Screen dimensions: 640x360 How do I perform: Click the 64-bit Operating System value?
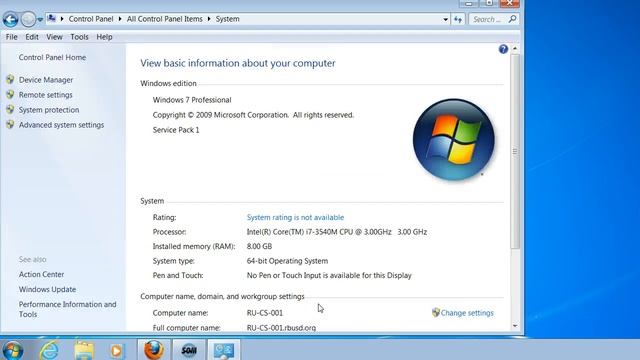click(287, 261)
